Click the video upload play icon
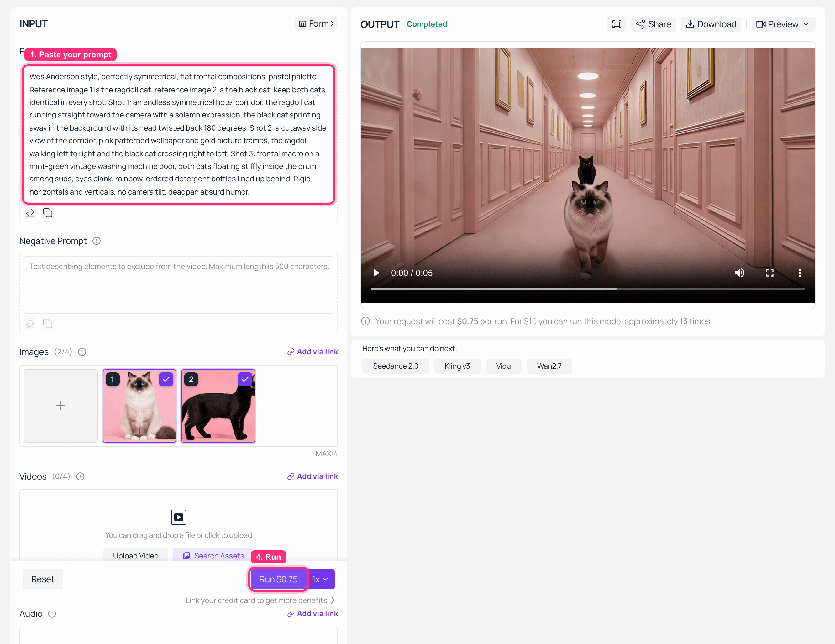The width and height of the screenshot is (835, 644). tap(179, 517)
